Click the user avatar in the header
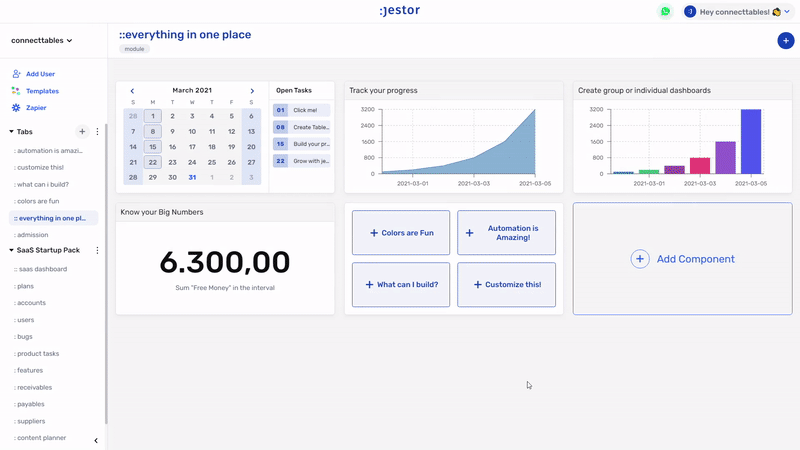800x450 pixels. point(690,11)
